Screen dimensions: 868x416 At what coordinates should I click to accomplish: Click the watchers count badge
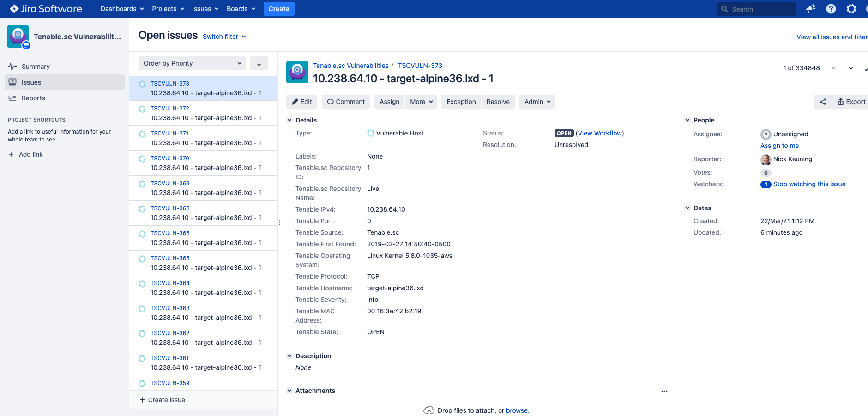pos(766,184)
